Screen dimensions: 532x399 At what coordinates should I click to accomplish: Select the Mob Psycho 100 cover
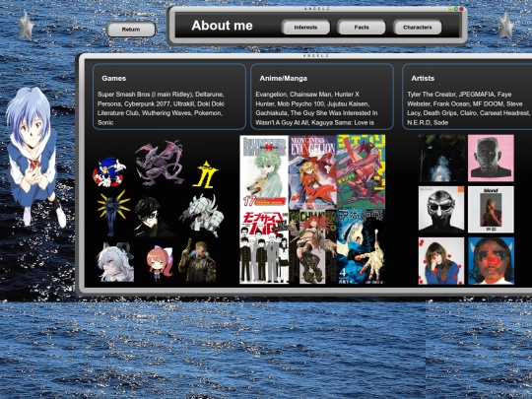[x=264, y=247]
